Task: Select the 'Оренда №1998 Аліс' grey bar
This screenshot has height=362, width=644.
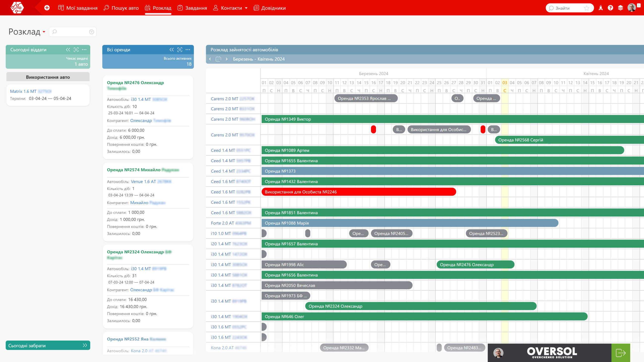Action: pyautogui.click(x=304, y=265)
